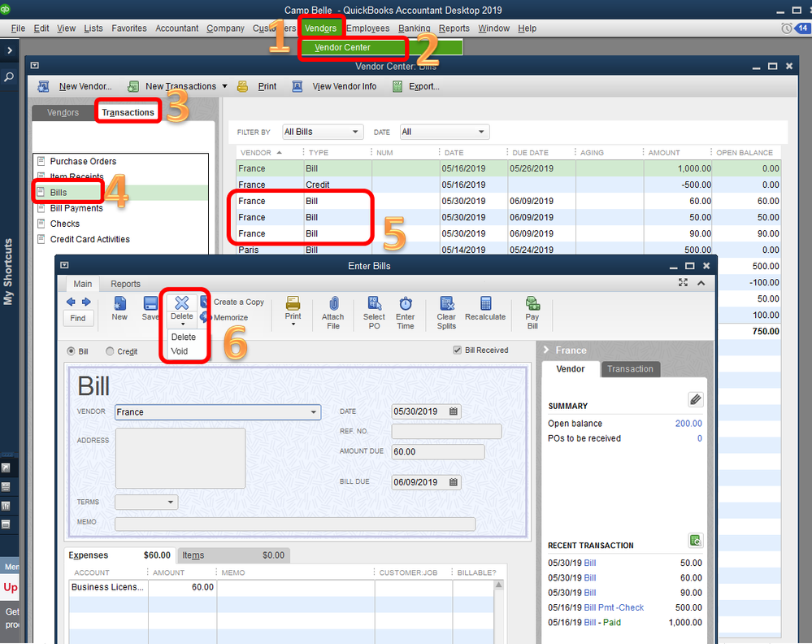Open the calendar icon beside bill DATE
The image size is (812, 644).
454,411
